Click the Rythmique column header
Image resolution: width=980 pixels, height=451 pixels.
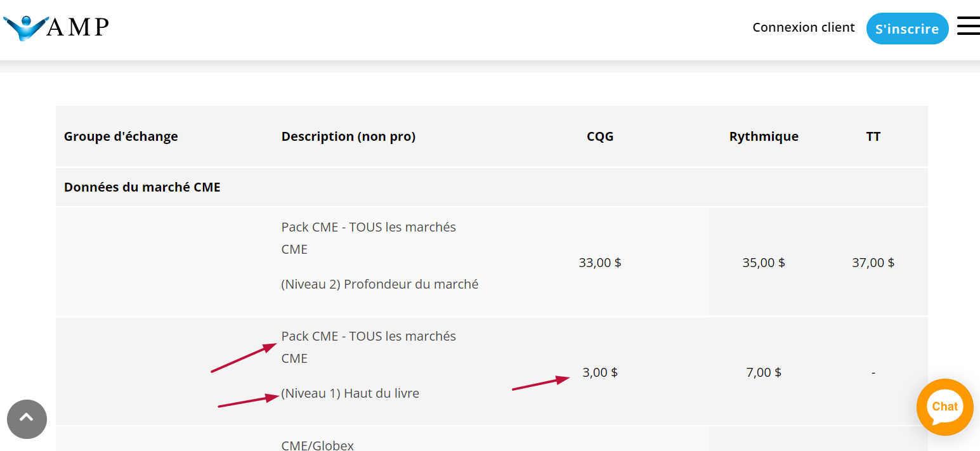tap(764, 136)
